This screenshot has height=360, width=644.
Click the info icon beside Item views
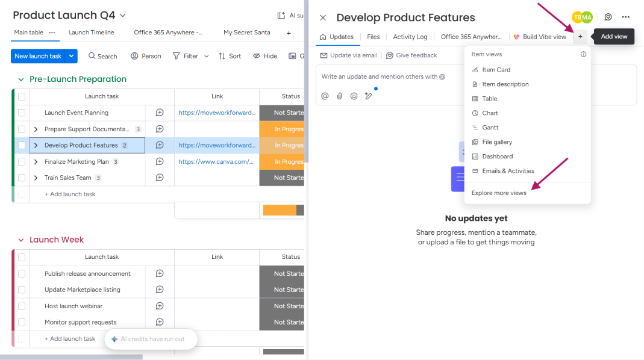coord(583,54)
